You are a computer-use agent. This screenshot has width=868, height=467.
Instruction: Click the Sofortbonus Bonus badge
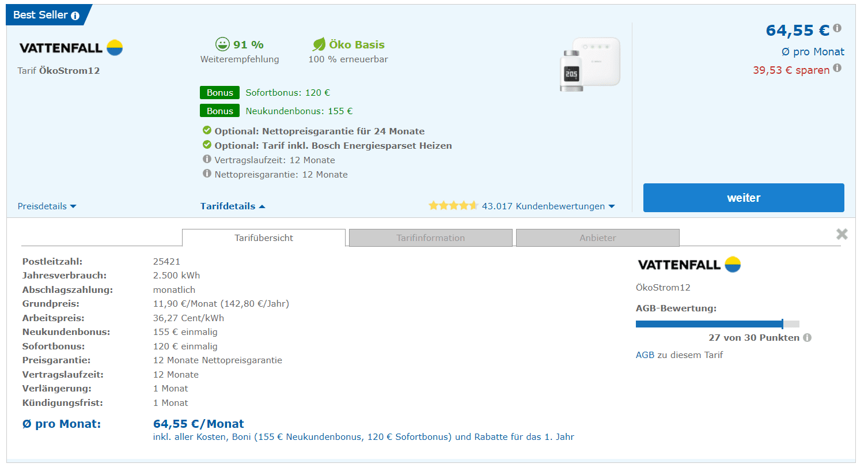point(219,92)
